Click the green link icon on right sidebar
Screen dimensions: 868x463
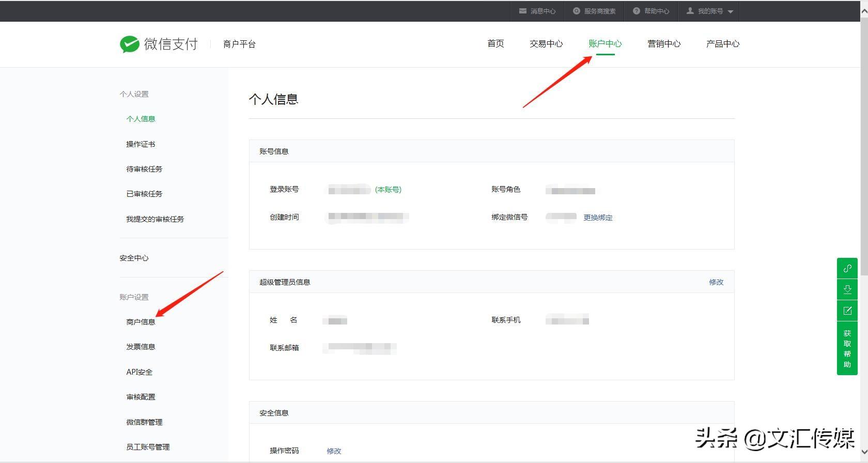847,268
